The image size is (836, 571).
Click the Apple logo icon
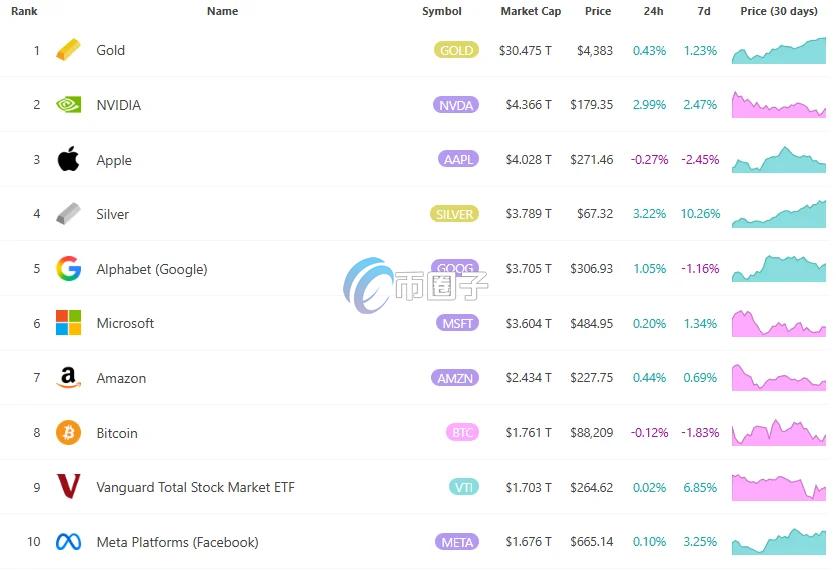click(68, 159)
